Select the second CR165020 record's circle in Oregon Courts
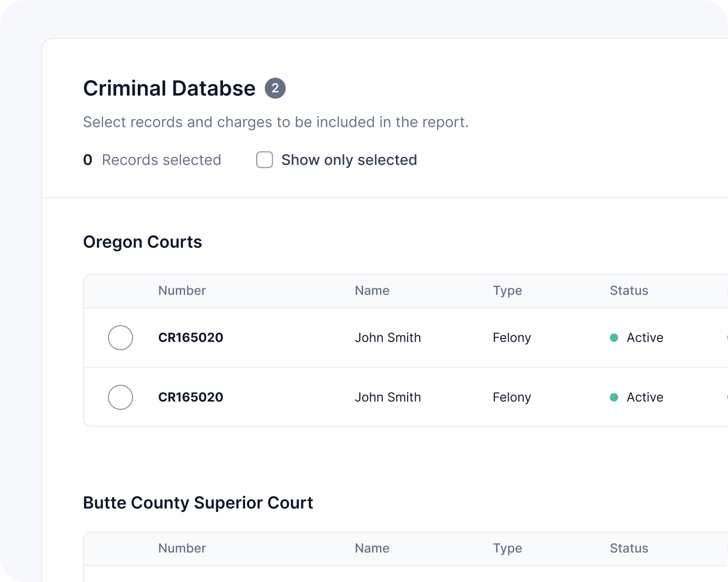Screen dimensions: 728x582 click(x=120, y=397)
